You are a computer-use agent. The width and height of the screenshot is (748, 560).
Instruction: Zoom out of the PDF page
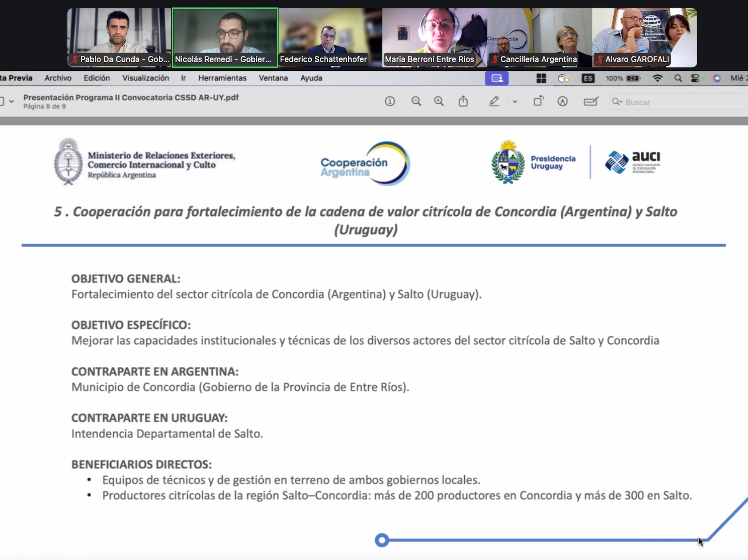tap(416, 101)
